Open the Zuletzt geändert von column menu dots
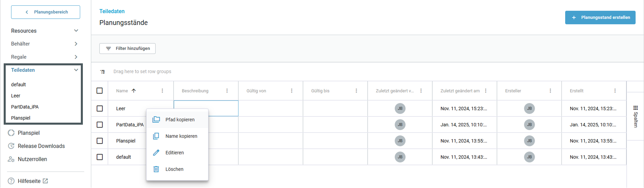 coord(421,91)
